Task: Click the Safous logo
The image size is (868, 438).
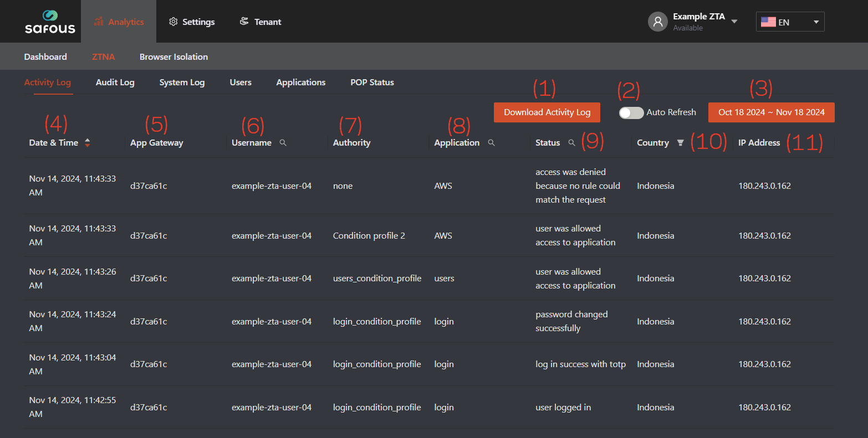Action: coord(50,21)
